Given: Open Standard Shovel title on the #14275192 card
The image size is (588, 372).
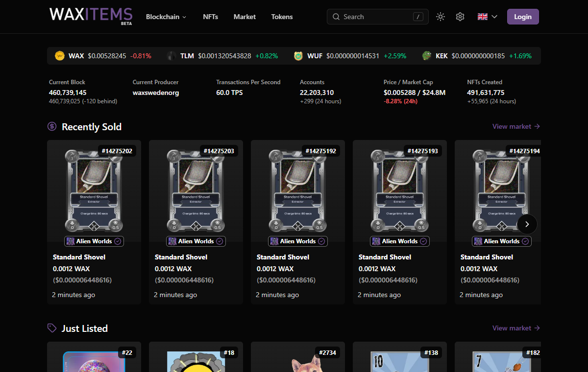Looking at the screenshot, I should 283,257.
